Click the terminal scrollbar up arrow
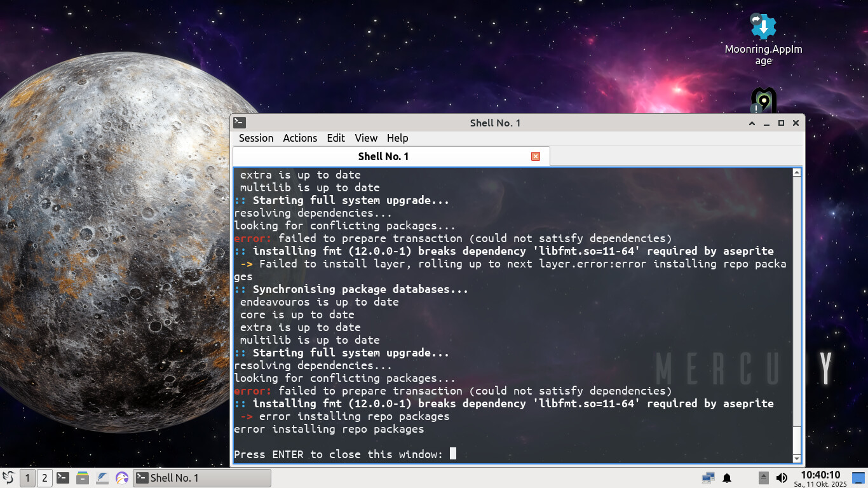Screen dimensions: 868x488 point(797,173)
